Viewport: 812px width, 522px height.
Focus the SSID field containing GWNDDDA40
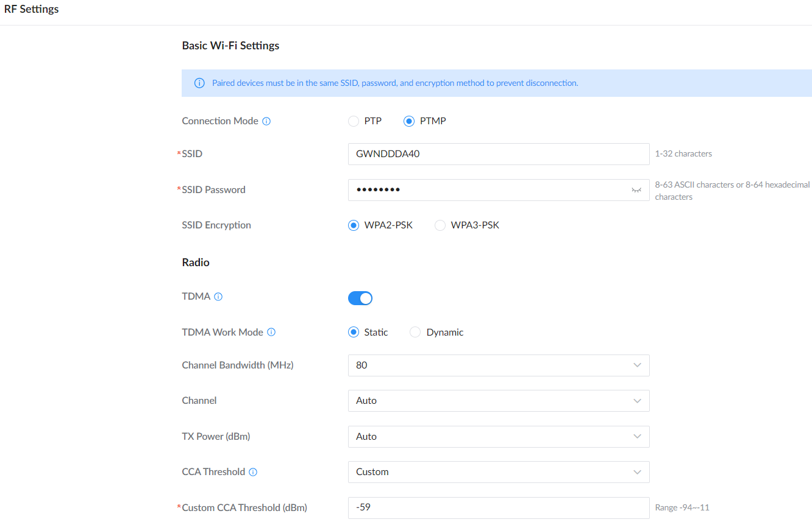pyautogui.click(x=499, y=154)
